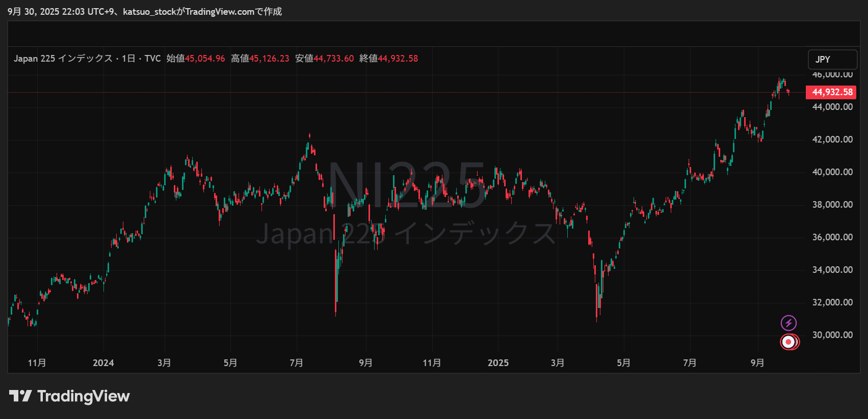The height and width of the screenshot is (419, 868).
Task: Click the 始値 open value 45,054.96
Action: (205, 59)
